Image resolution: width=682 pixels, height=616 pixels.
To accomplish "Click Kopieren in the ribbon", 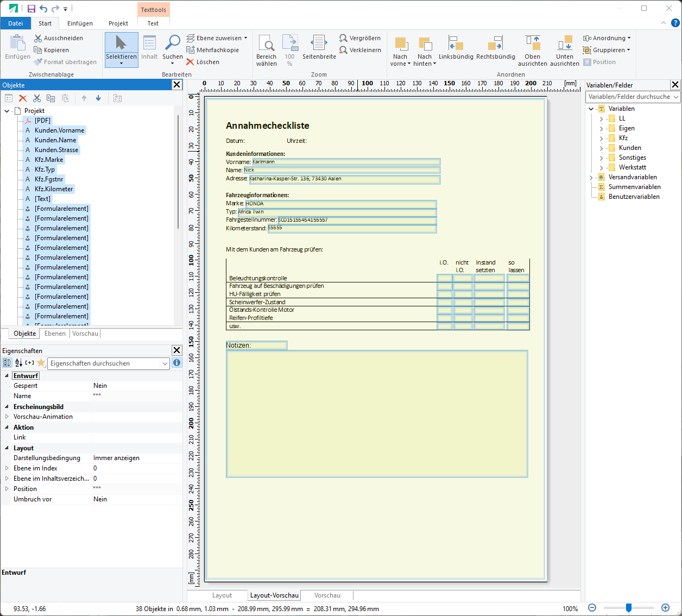I will click(x=52, y=50).
